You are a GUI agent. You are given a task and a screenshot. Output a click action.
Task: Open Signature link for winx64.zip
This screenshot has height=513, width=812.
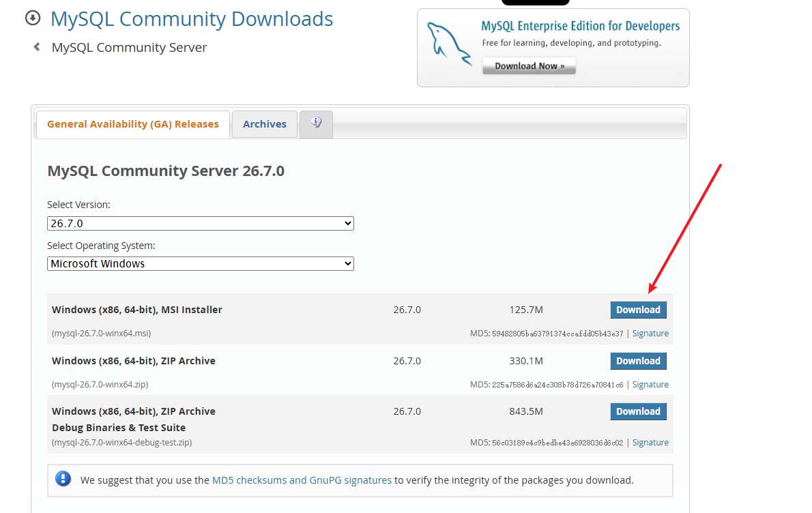(x=650, y=385)
